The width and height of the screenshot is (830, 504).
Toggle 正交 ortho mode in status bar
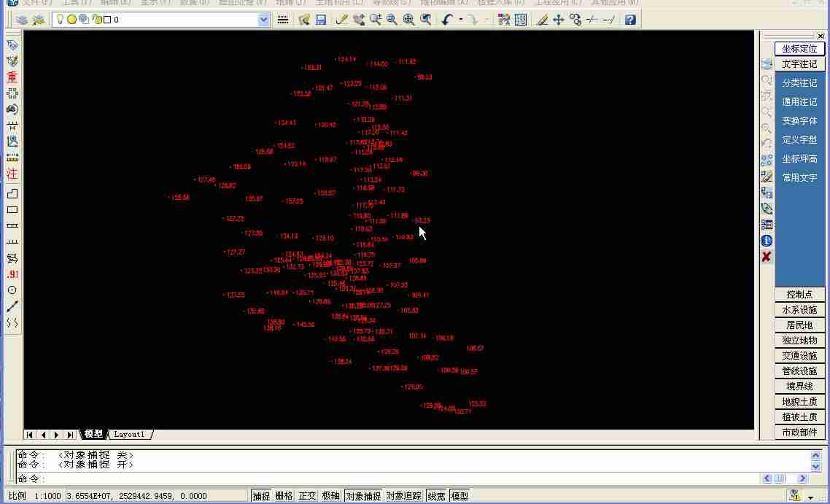pos(308,496)
